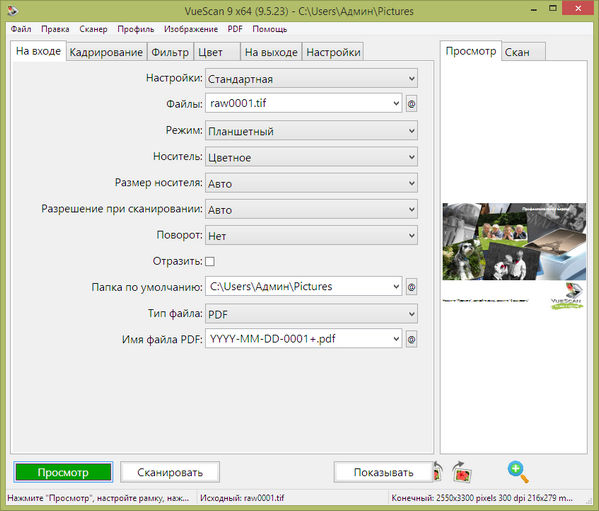Click the @ button beside Файлы field
The width and height of the screenshot is (599, 511).
(x=411, y=103)
